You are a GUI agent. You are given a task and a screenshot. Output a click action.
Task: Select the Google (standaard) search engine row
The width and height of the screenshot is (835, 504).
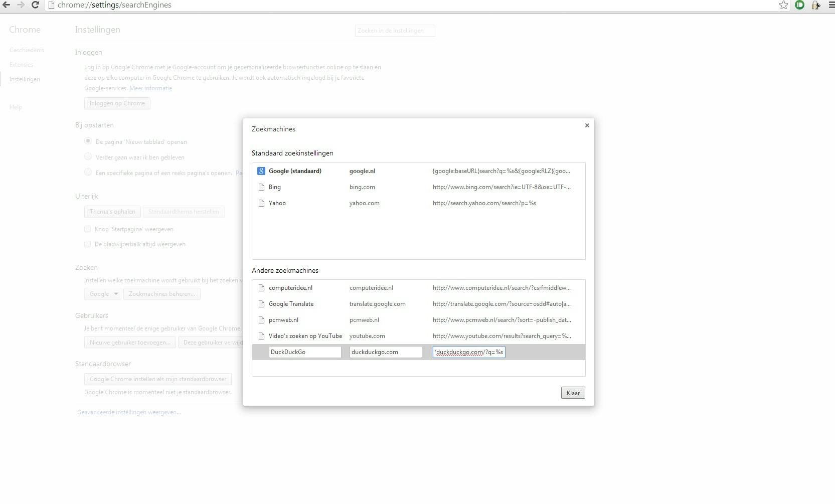coord(419,171)
